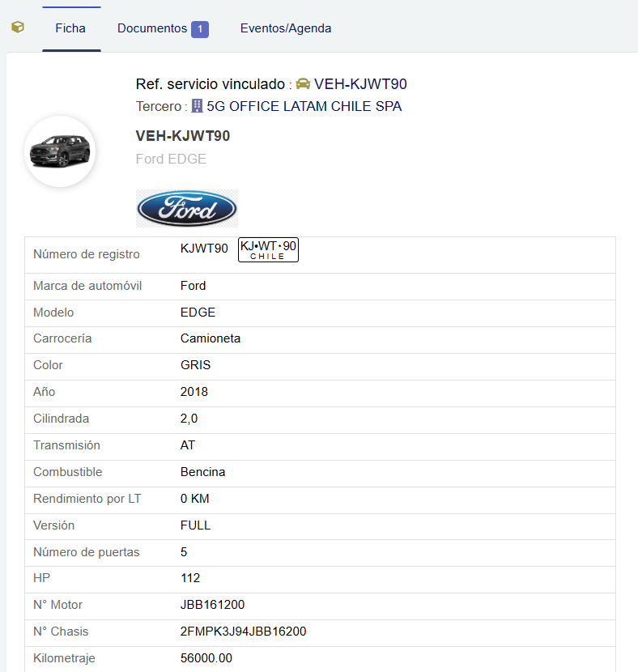
Task: Click the Marca de automóvil label
Action: (x=87, y=286)
